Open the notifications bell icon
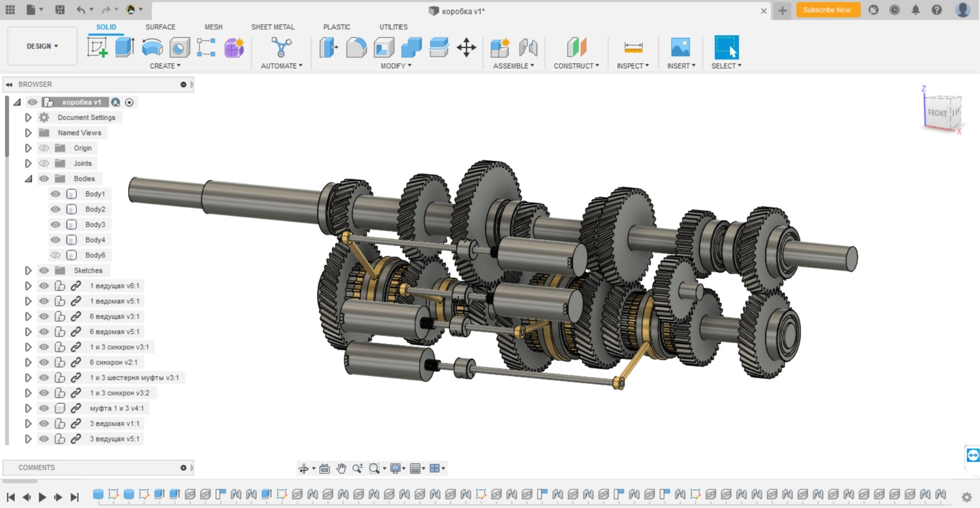This screenshot has width=980, height=508. point(916,10)
